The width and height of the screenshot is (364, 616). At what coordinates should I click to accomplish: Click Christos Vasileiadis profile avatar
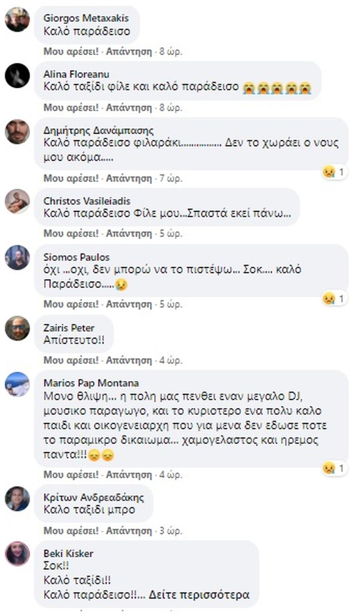(x=17, y=201)
